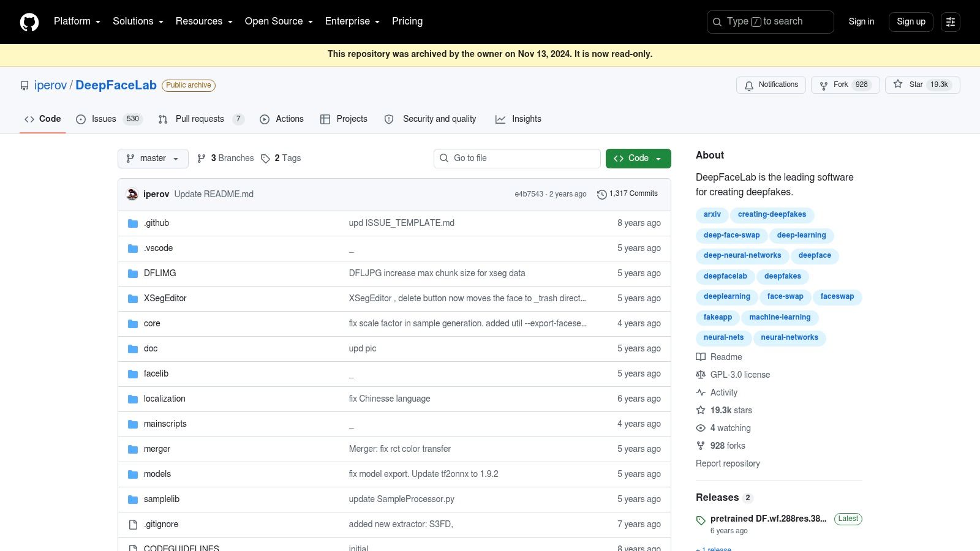Click the commit history clock icon

pos(601,194)
